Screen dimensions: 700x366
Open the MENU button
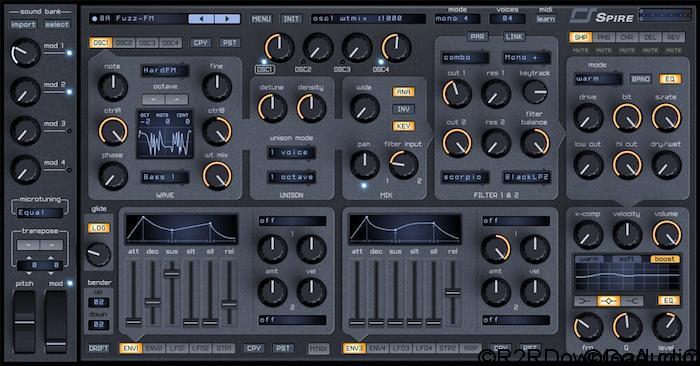tap(261, 19)
